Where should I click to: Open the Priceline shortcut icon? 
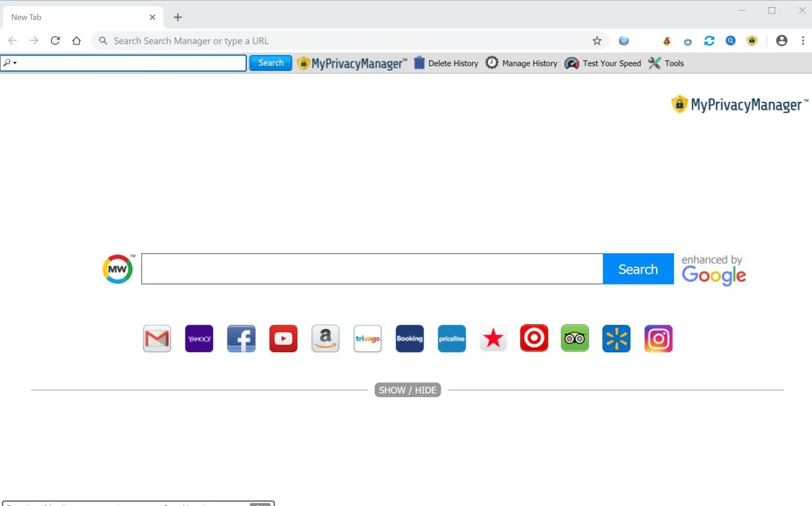pos(451,339)
